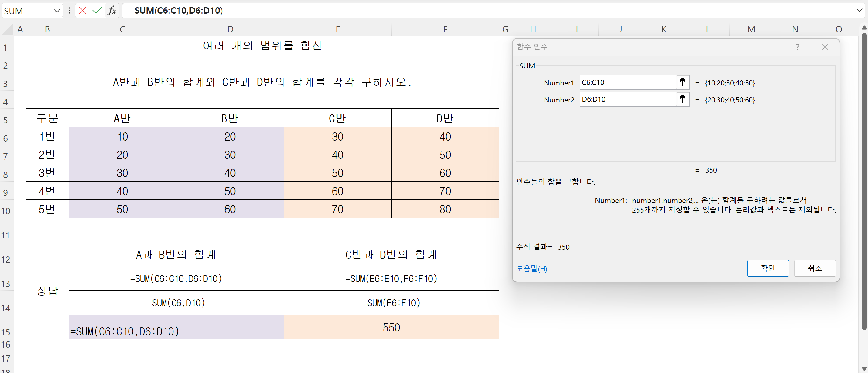Viewport: 868px width, 373px height.
Task: Click the question mark help icon in dialog
Action: (797, 47)
